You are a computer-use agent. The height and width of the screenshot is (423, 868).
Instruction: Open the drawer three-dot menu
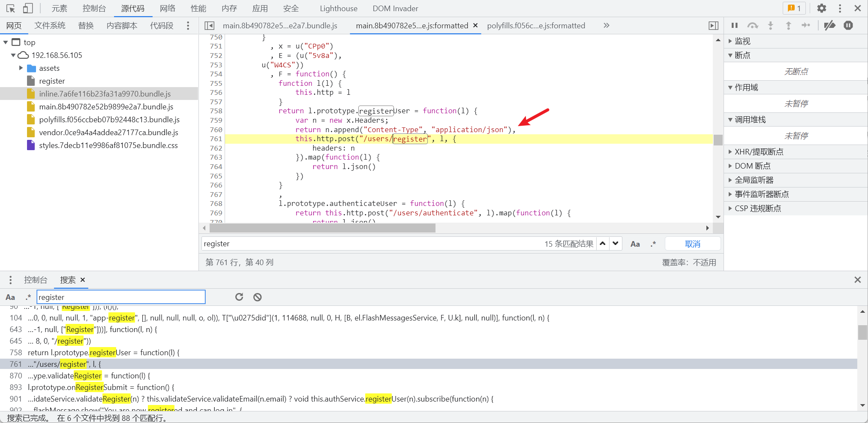click(x=11, y=280)
